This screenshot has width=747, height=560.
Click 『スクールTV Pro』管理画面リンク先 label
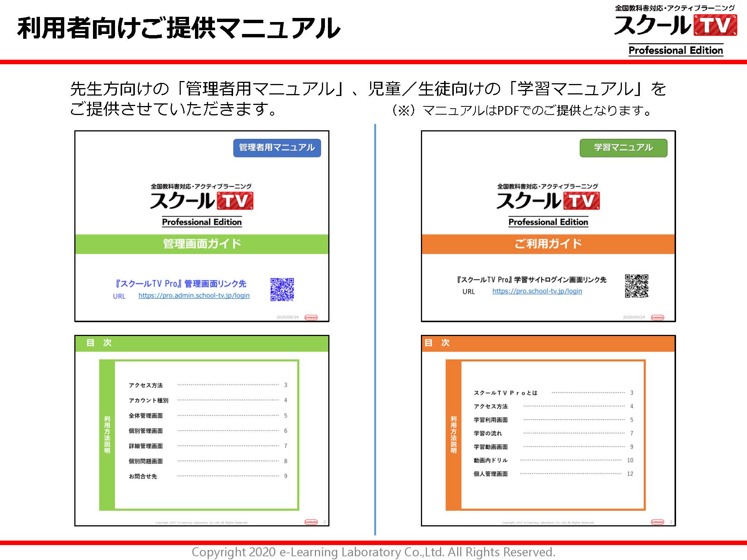181,284
